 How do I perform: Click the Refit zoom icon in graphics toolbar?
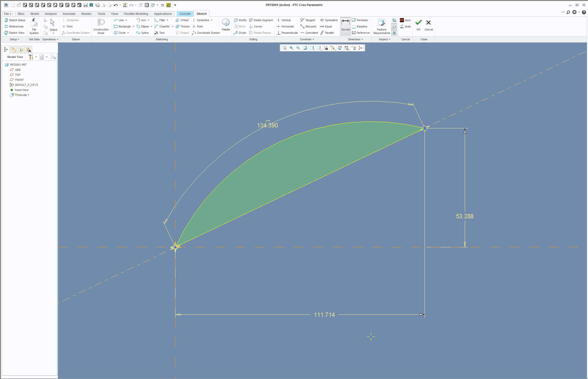click(284, 48)
